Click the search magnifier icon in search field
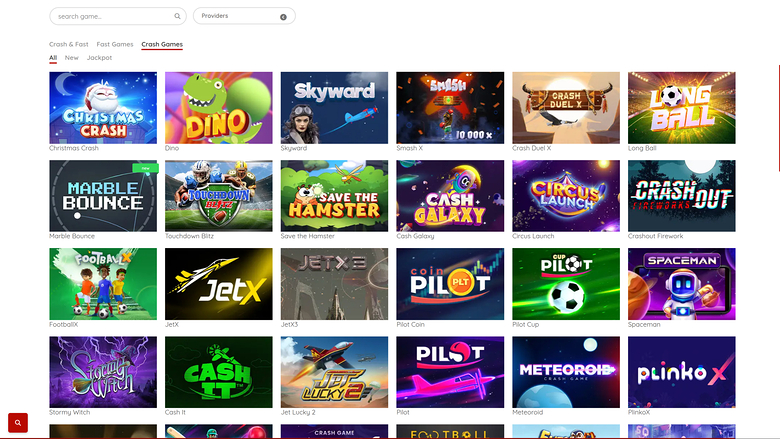Screen dimensions: 780x439 (x=177, y=16)
